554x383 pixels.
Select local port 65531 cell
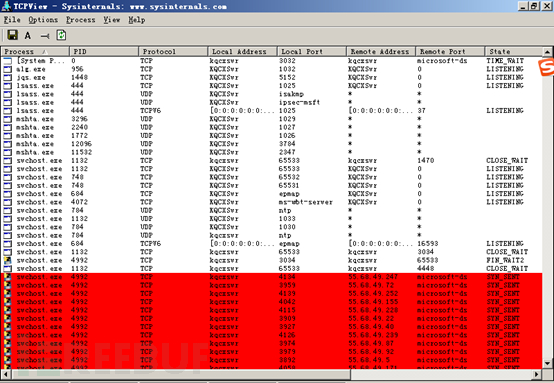coord(289,186)
